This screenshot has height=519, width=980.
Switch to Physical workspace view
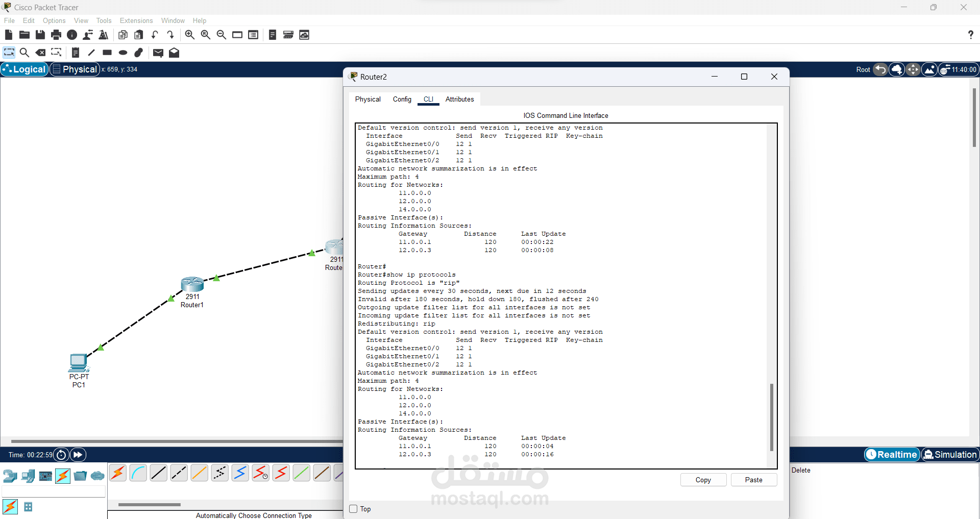75,69
